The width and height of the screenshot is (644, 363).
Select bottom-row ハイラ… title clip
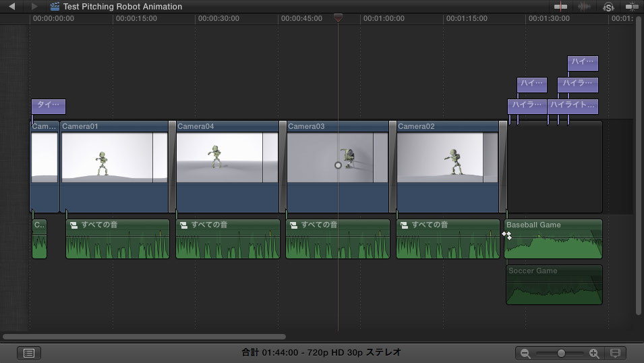point(527,106)
